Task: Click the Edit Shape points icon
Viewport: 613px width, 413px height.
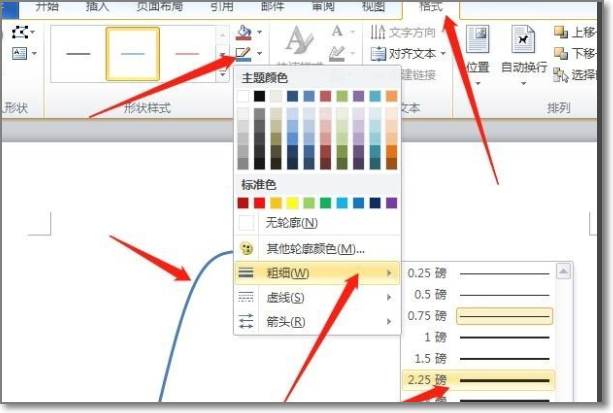Action: click(x=20, y=32)
